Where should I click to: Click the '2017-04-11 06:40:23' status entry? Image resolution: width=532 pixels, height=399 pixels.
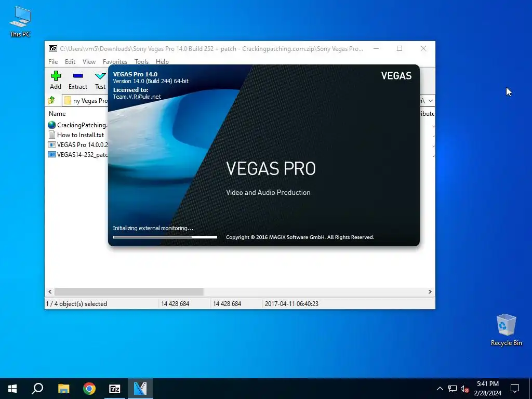coord(291,303)
